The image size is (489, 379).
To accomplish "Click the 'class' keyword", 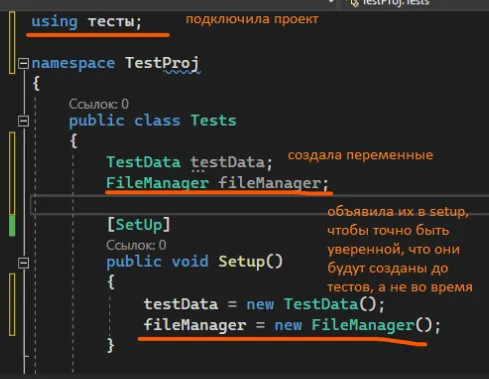I will tap(157, 121).
